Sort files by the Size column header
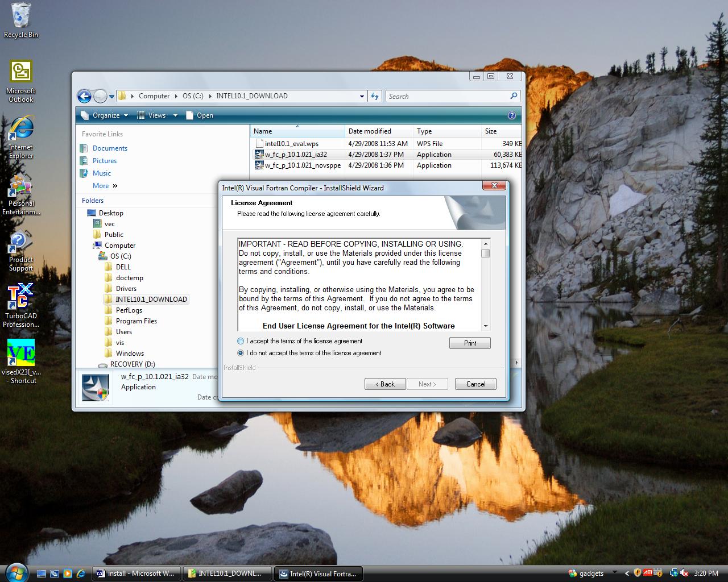 click(501, 131)
